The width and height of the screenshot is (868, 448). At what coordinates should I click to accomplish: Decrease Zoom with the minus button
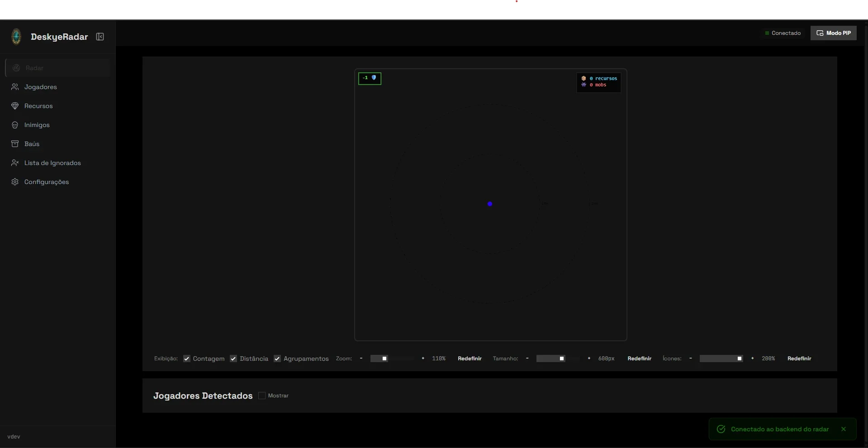click(x=361, y=358)
